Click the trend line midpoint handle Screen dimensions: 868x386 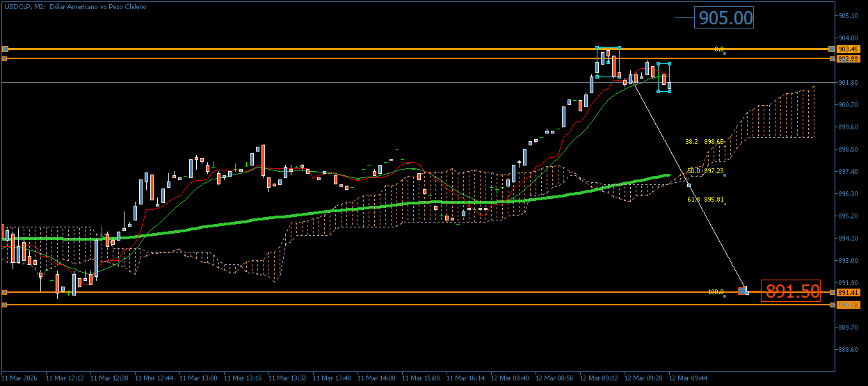pos(689,185)
